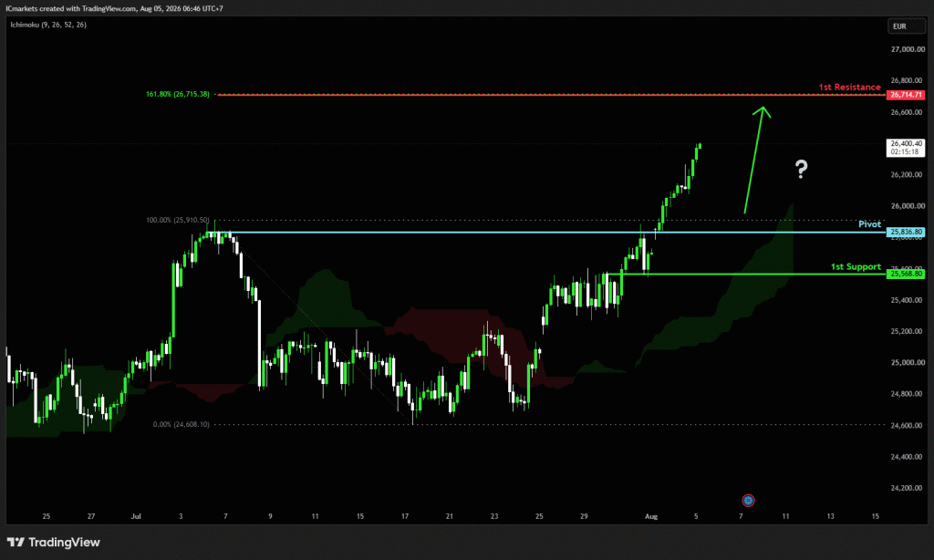934x560 pixels.
Task: Click the Aug date on the time axis
Action: click(x=651, y=516)
